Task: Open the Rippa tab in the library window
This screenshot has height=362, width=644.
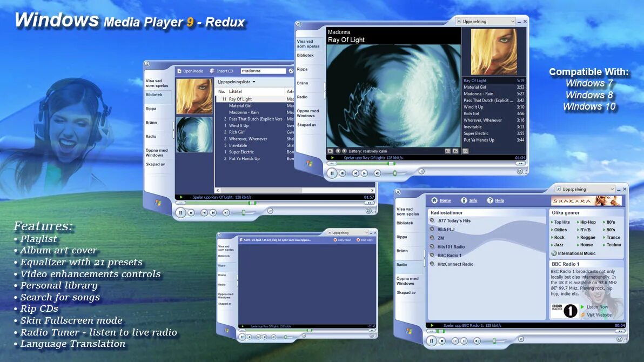Action: (151, 109)
